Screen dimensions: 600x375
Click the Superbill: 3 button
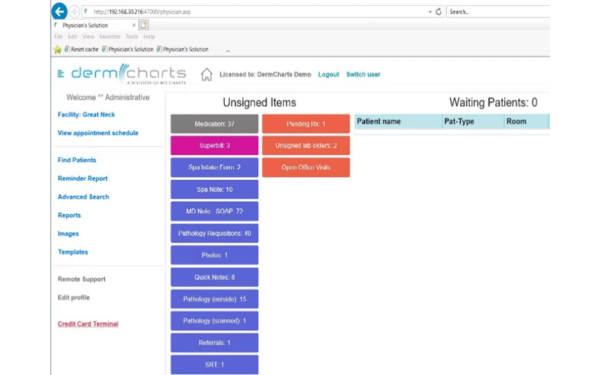coord(214,146)
